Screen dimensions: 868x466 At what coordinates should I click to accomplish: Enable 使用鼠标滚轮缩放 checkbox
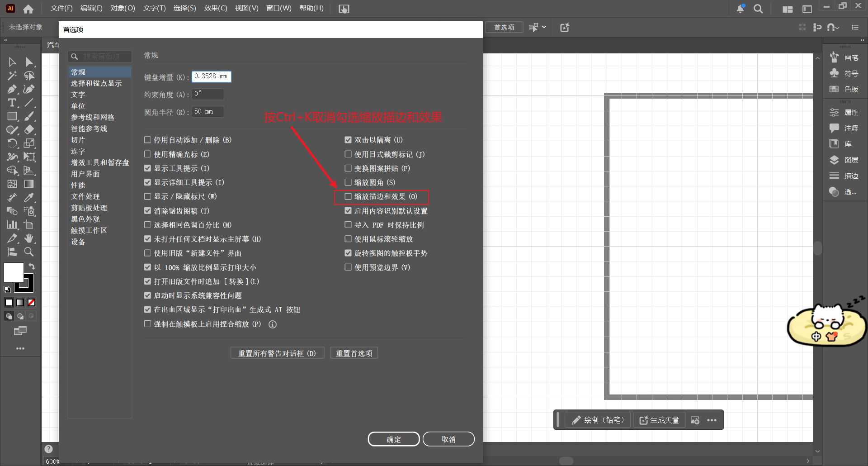pos(348,239)
